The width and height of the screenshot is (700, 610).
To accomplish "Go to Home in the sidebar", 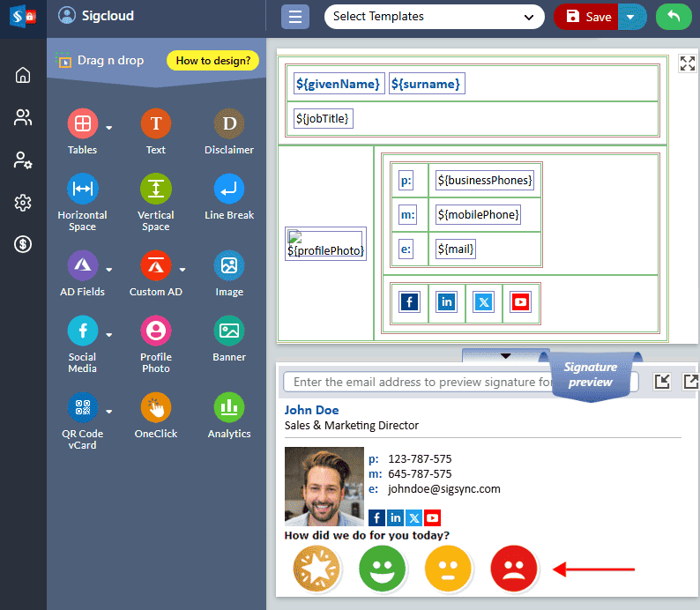I will [23, 75].
